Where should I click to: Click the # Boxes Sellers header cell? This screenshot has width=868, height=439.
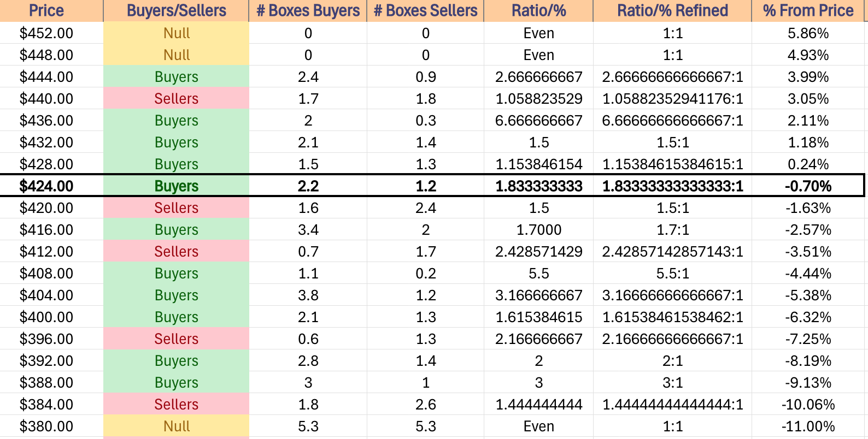pos(425,10)
